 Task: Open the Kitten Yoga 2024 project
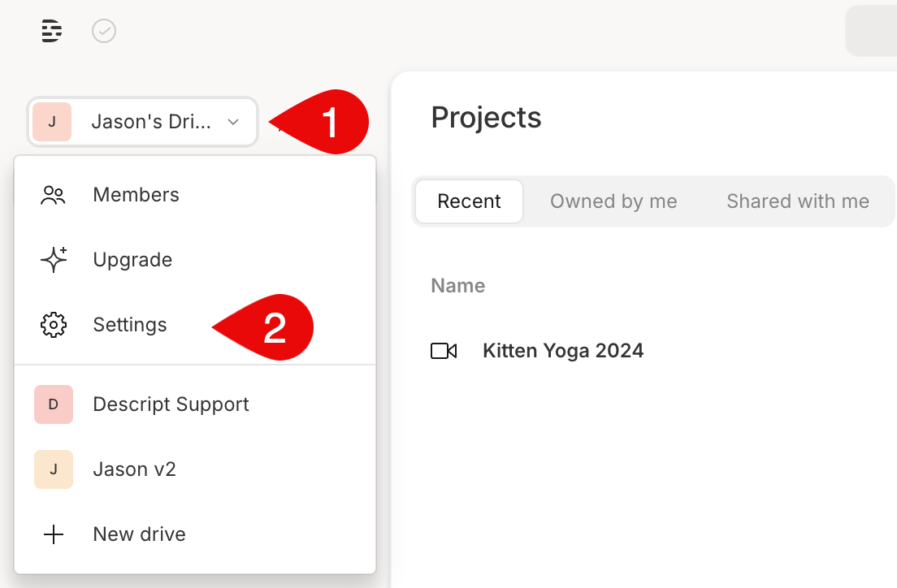click(x=564, y=351)
